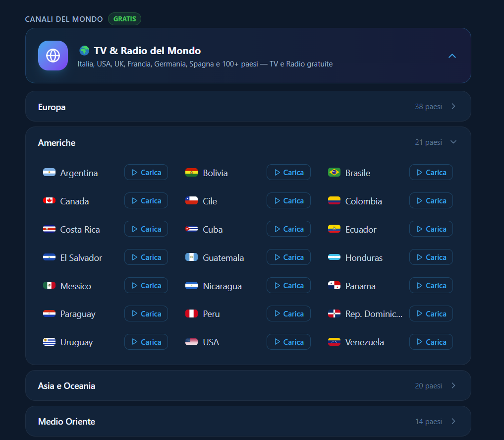Click the Uruguay flag icon
Screen dimensions: 504x440
click(49, 342)
